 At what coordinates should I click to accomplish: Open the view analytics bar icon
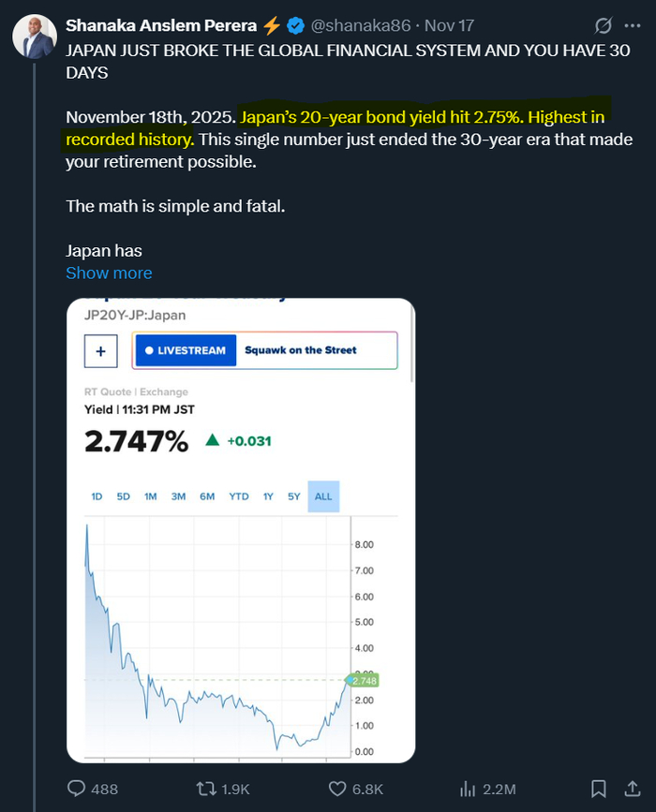(469, 789)
